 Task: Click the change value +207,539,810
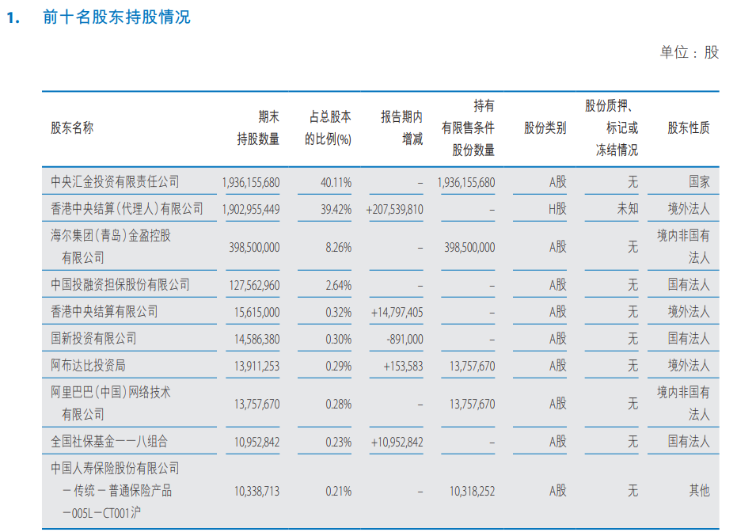(394, 209)
